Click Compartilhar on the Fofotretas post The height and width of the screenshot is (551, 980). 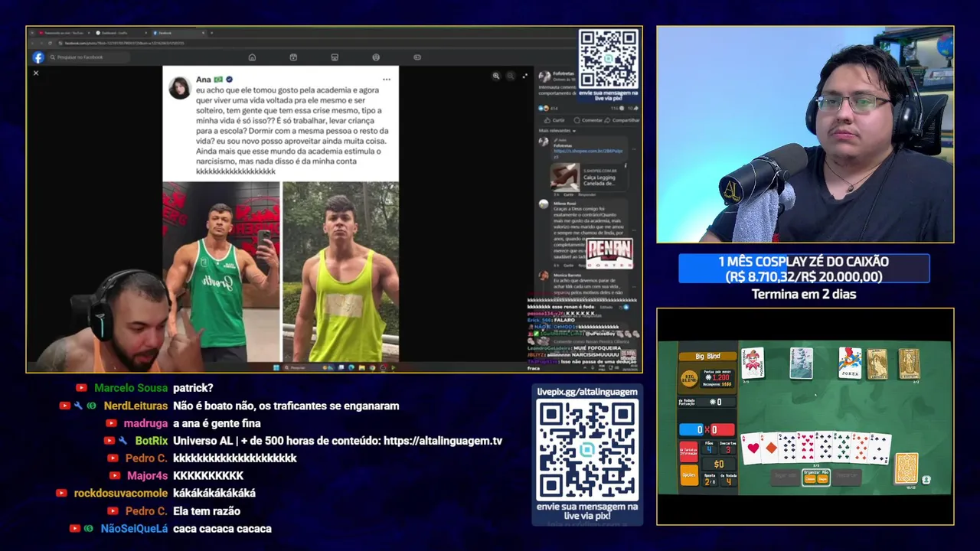(x=622, y=120)
